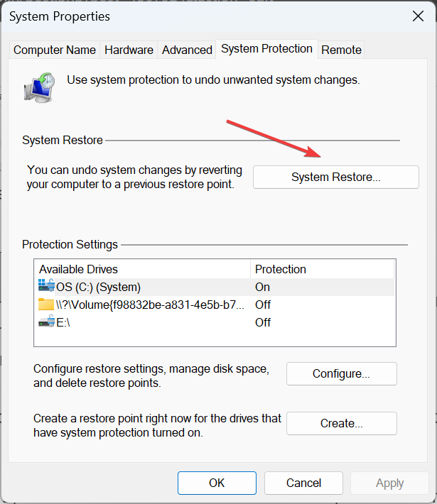Open System Restore wizard button

335,177
